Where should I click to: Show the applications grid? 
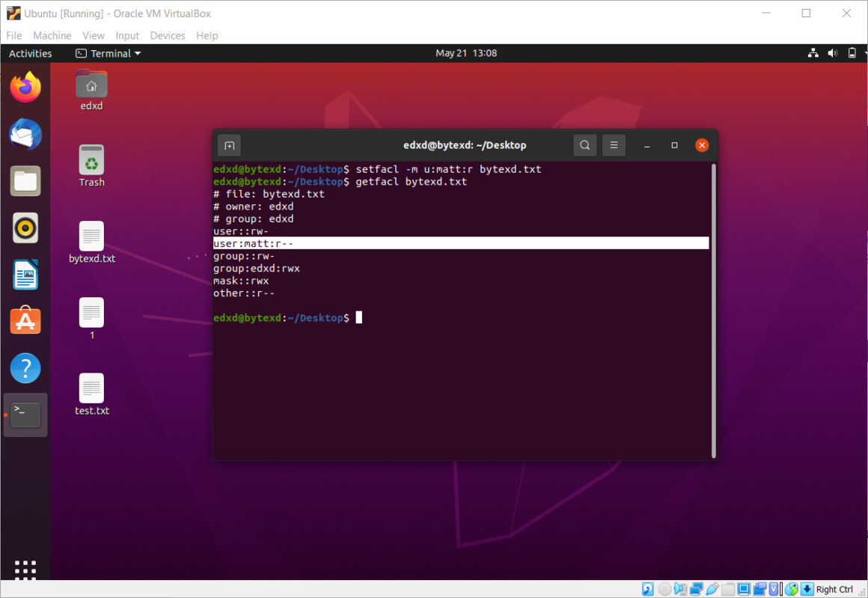click(25, 570)
